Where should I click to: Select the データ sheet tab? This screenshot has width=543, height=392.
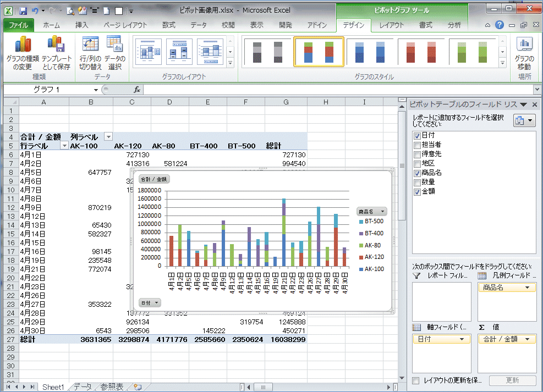pyautogui.click(x=83, y=387)
